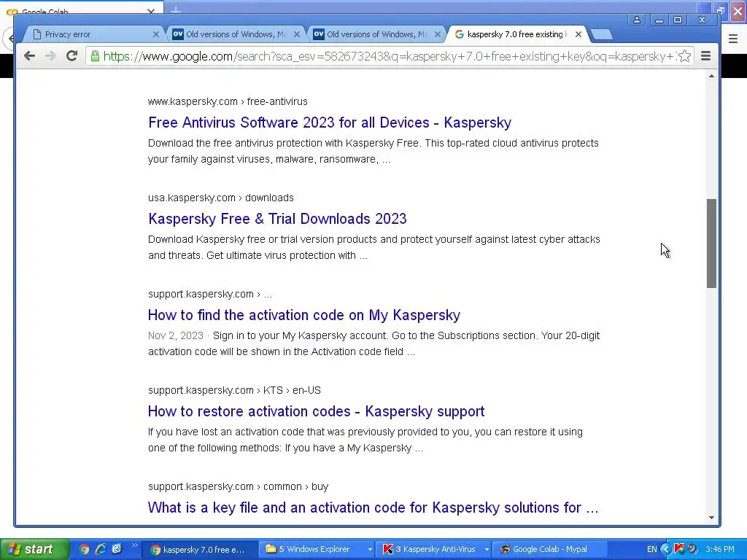Bookmark this page with the star icon

[x=684, y=56]
